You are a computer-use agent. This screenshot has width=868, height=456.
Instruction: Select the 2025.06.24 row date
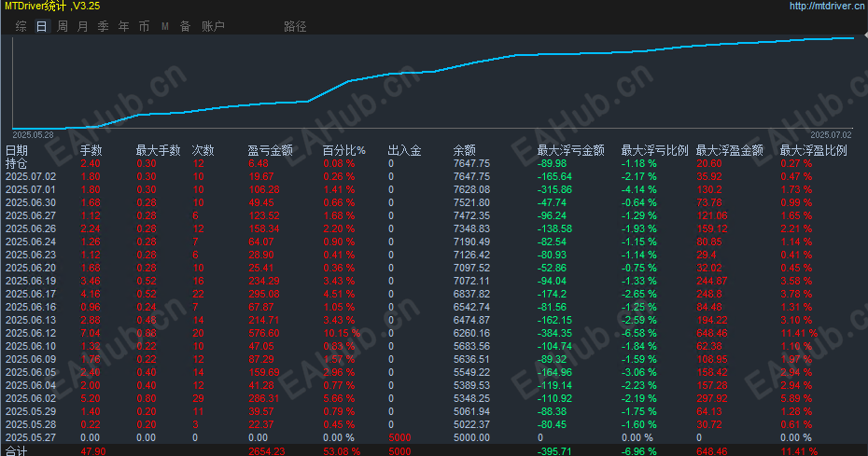coord(31,242)
